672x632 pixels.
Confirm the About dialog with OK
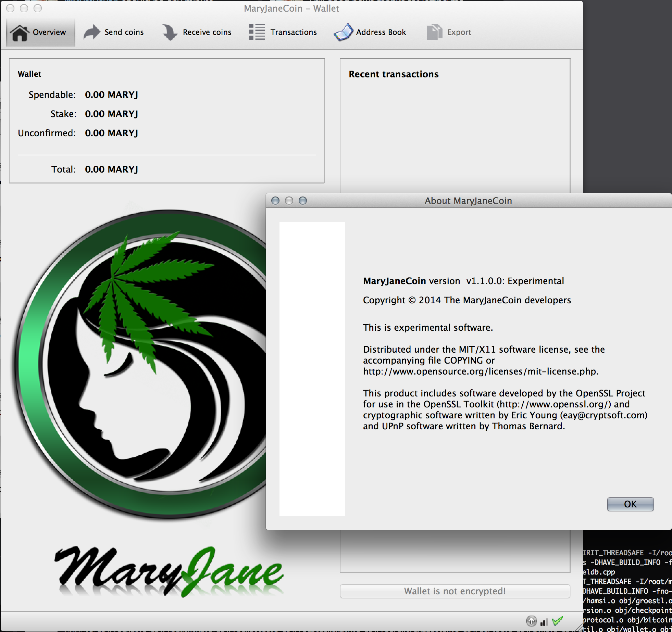click(630, 504)
